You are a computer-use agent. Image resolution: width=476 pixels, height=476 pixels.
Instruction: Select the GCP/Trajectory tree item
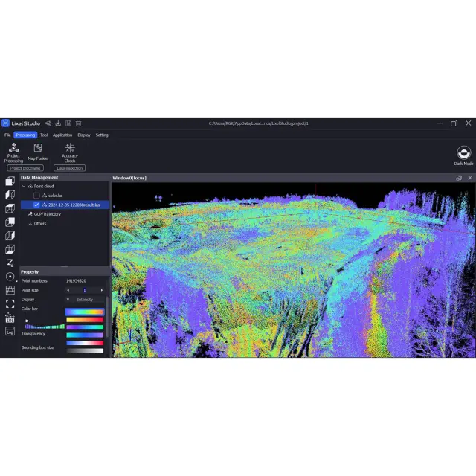point(48,214)
